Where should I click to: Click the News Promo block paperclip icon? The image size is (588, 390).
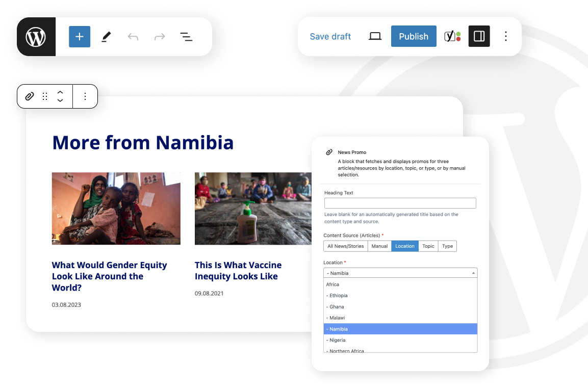point(30,96)
